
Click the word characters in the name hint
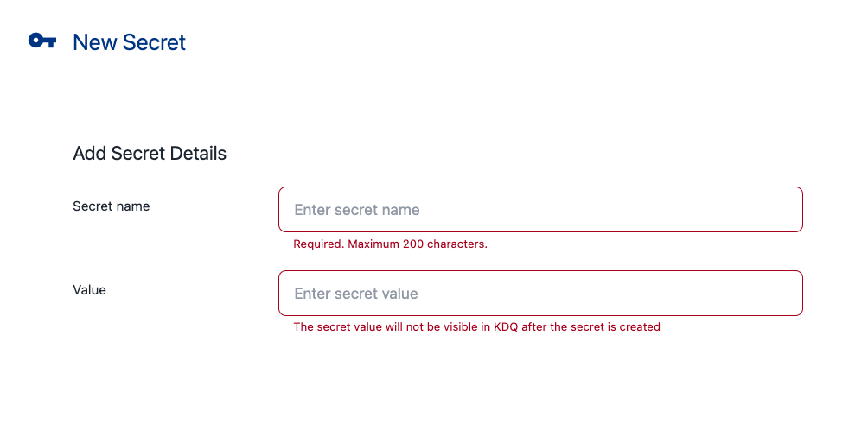click(x=457, y=244)
